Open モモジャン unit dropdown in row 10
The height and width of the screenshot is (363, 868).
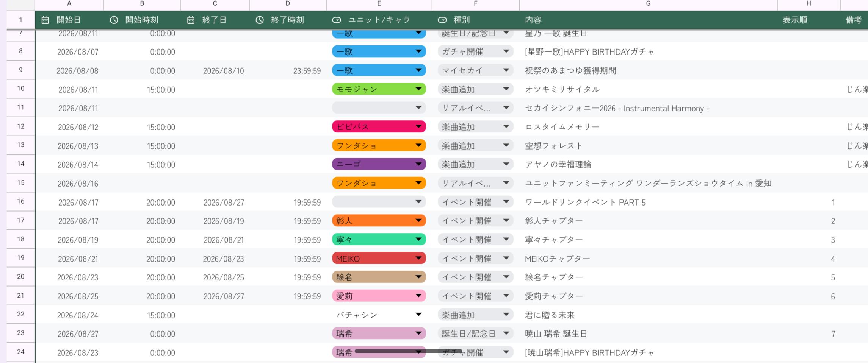click(x=379, y=89)
